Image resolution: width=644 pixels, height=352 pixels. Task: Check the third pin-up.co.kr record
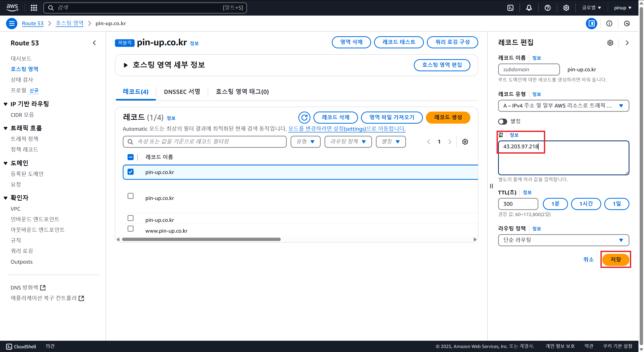(x=131, y=218)
